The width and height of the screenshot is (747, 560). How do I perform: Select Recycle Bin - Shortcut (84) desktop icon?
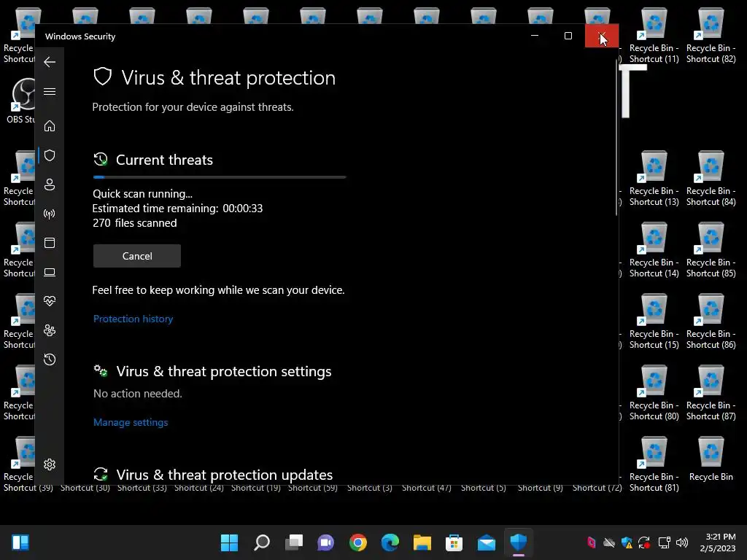(711, 179)
